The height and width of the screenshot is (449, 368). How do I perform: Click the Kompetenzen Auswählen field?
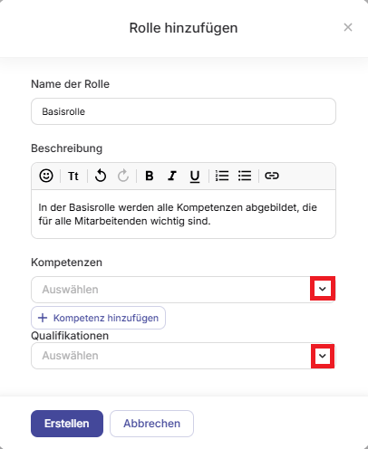pyautogui.click(x=183, y=289)
